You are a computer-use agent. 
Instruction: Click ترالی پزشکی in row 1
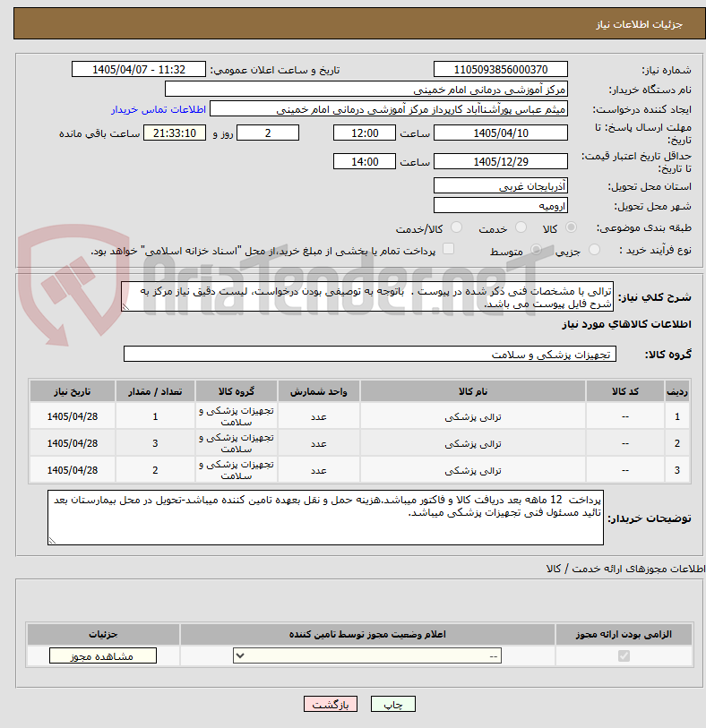click(473, 416)
